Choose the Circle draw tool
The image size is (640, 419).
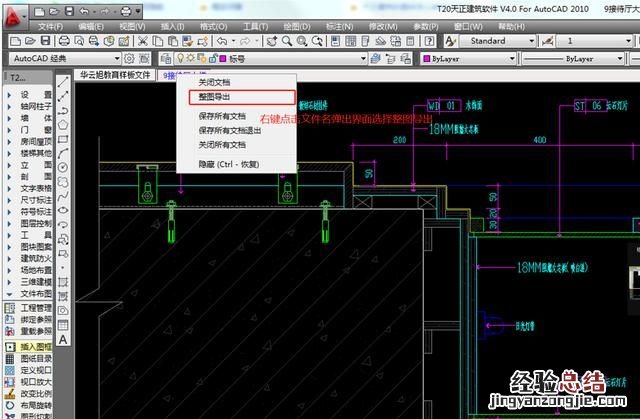[x=63, y=168]
